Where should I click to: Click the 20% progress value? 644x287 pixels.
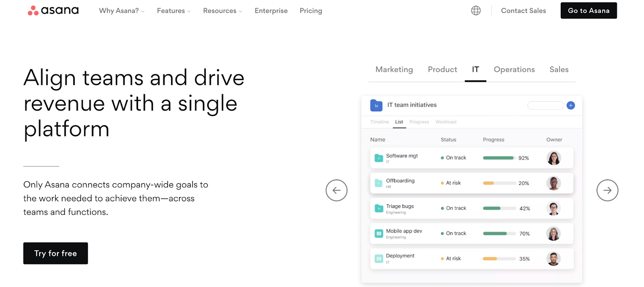pos(524,183)
